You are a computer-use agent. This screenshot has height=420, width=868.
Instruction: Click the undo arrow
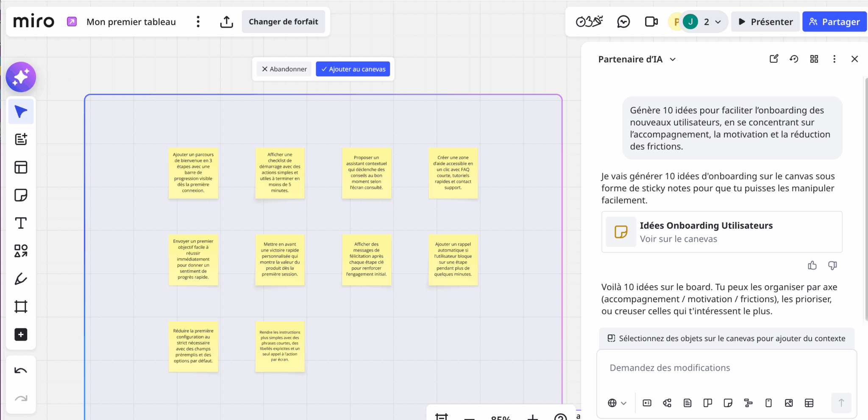[x=21, y=371]
